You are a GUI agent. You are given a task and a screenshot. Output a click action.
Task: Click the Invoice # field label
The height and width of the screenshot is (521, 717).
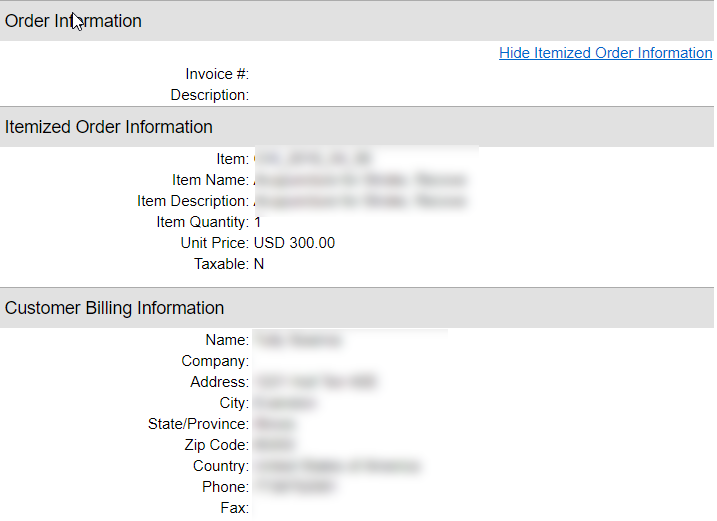(x=217, y=74)
